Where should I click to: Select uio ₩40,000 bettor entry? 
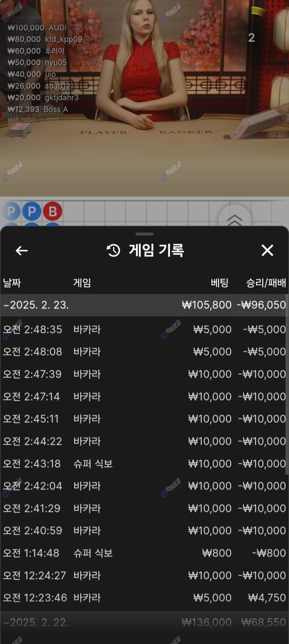(x=31, y=74)
